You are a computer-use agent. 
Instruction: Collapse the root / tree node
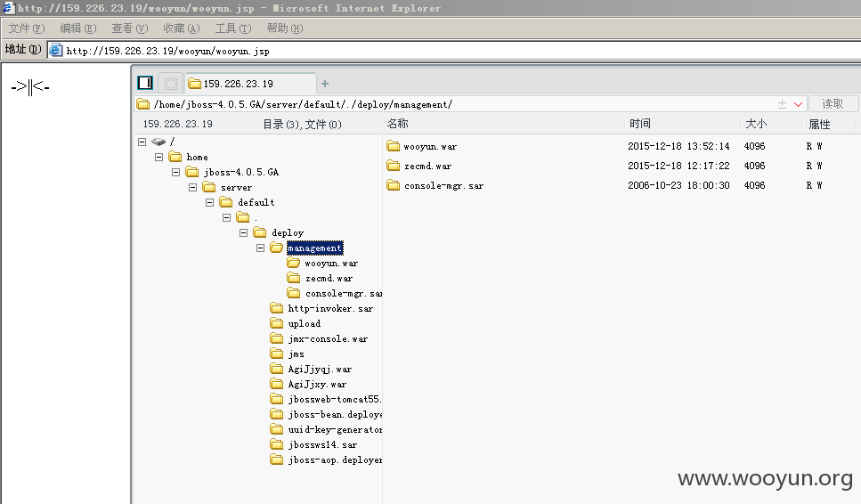(x=142, y=142)
